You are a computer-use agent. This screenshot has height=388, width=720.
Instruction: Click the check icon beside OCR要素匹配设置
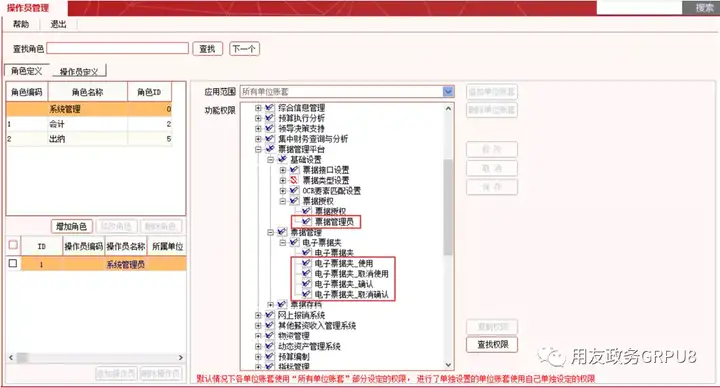(294, 191)
